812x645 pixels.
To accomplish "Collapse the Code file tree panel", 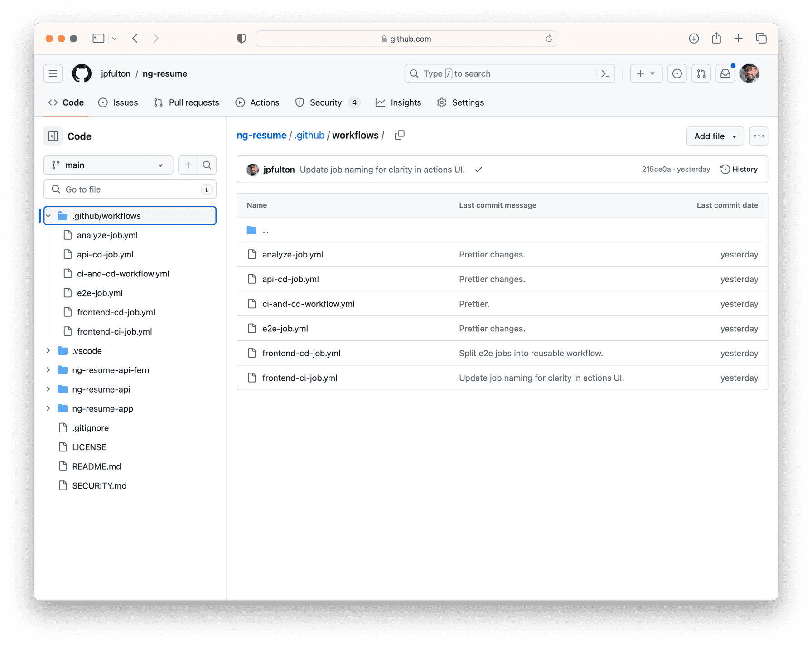I will tap(53, 136).
